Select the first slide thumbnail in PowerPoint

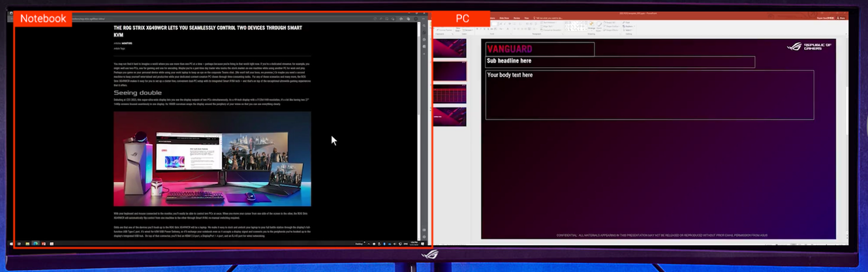[449, 48]
